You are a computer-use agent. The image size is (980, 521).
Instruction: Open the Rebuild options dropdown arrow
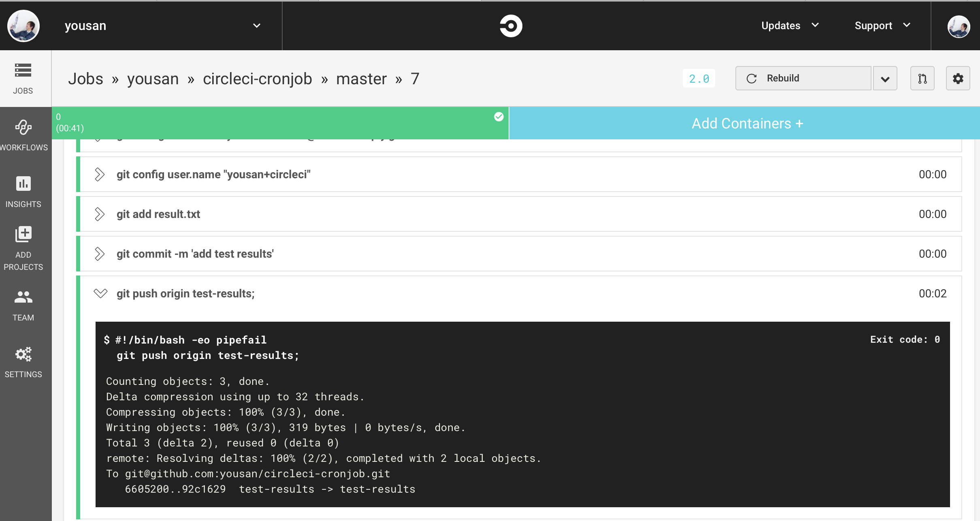(x=885, y=79)
